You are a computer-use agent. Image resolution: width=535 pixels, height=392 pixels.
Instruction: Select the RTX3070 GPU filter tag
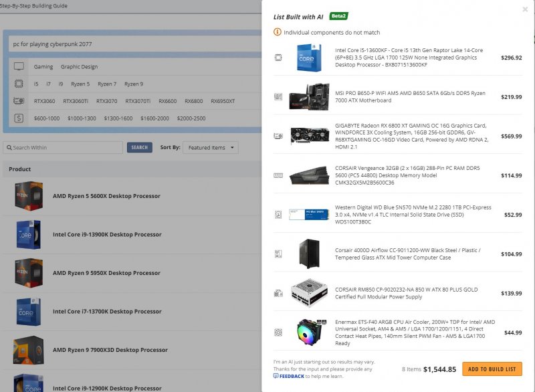tap(106, 102)
